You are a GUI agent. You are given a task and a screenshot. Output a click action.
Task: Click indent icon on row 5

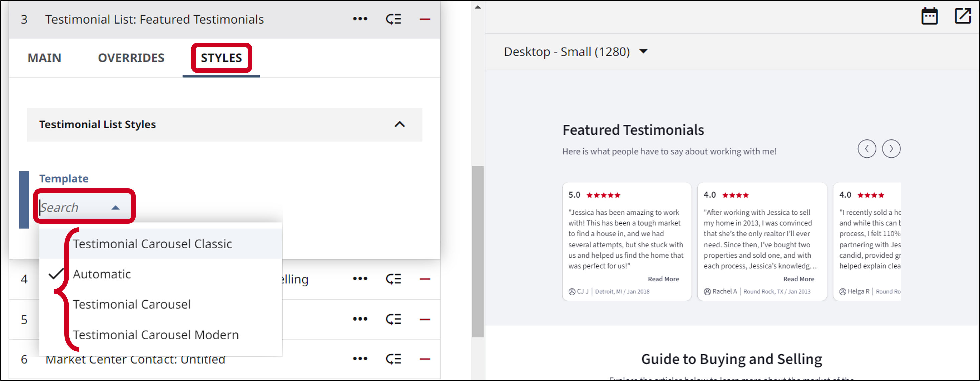(393, 319)
